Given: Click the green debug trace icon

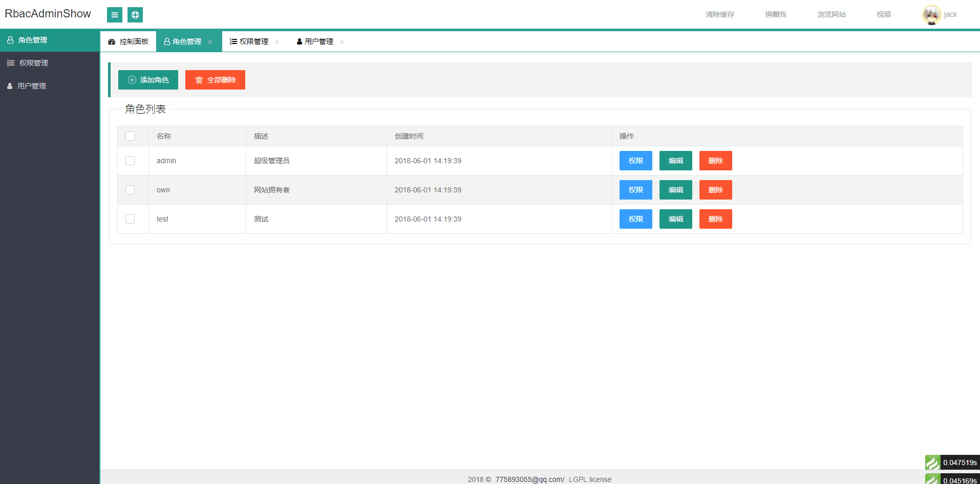Looking at the screenshot, I should click(932, 463).
